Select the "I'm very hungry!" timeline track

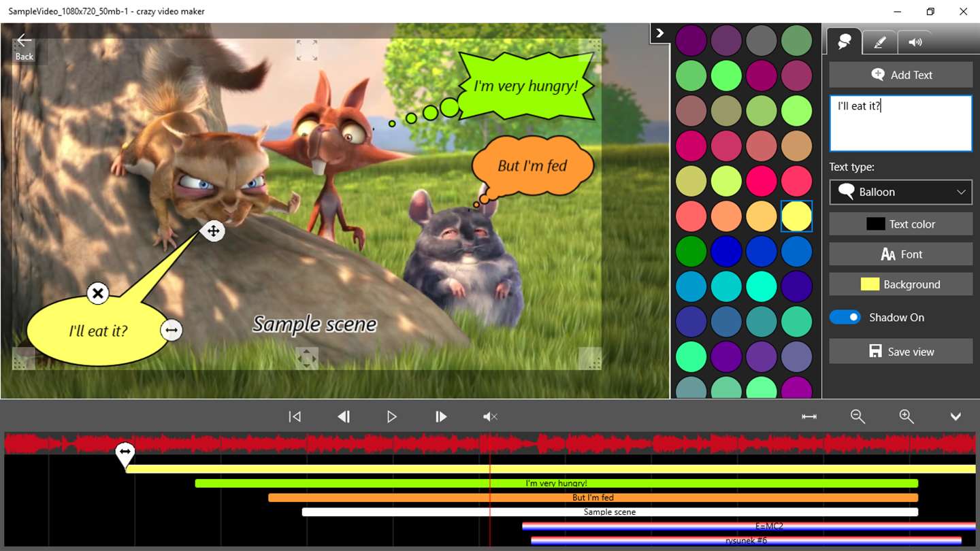coord(557,484)
